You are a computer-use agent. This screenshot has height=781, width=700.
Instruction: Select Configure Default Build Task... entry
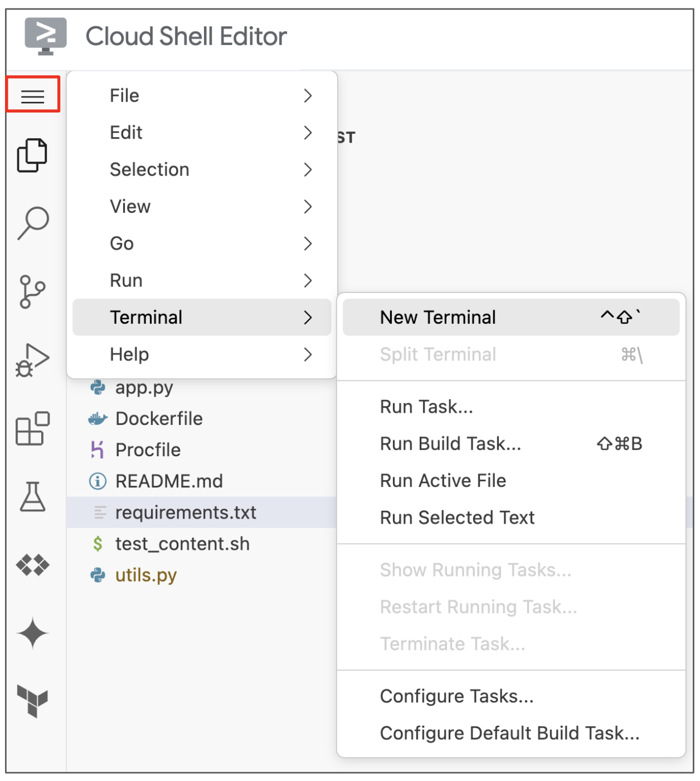509,733
